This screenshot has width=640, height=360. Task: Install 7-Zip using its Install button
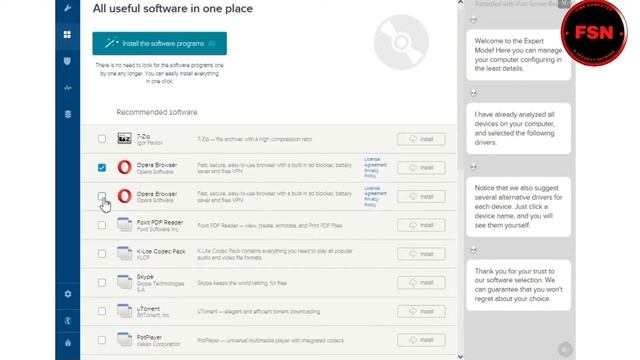coord(421,139)
